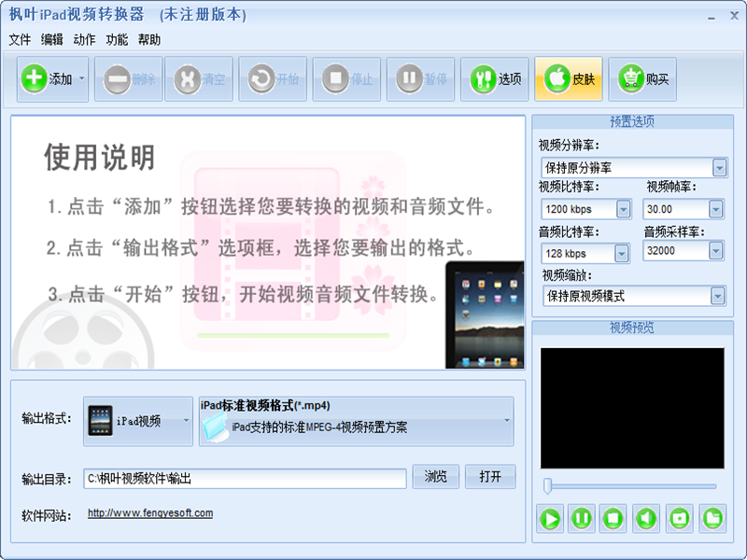Click the output directory path field
Viewport: 747px width, 560px height.
coord(245,479)
